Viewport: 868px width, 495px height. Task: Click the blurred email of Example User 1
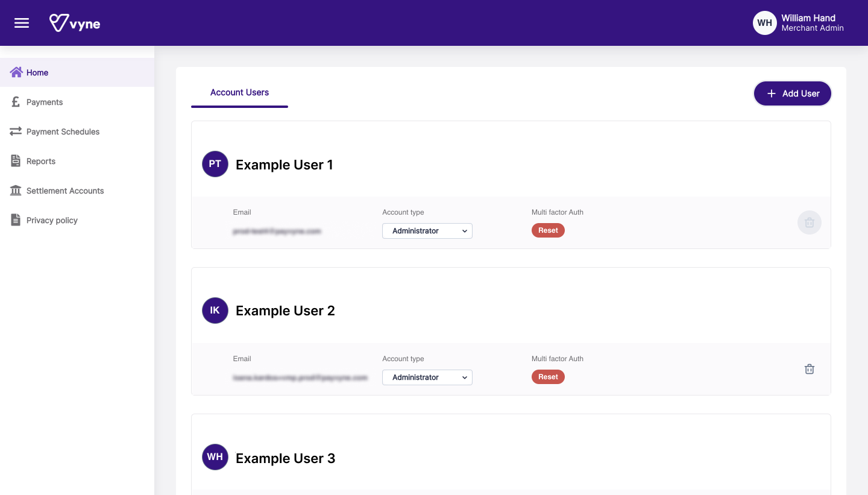(x=277, y=231)
